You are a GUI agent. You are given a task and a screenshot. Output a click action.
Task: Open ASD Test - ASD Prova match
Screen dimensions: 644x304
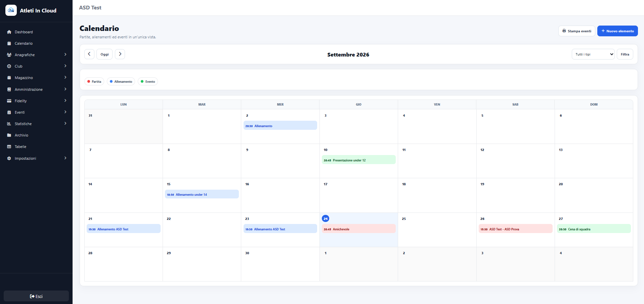[515, 229]
